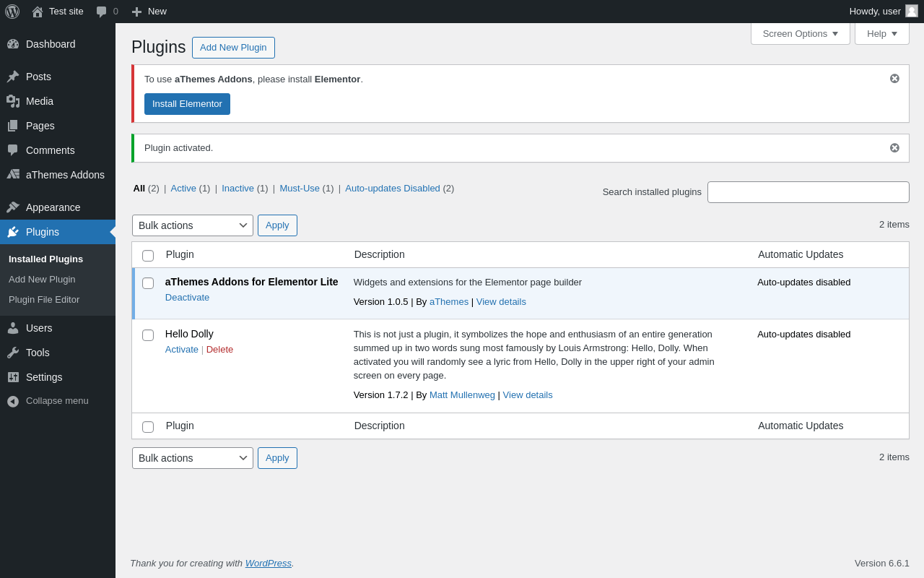Click the Appearance paintbrush icon
This screenshot has width=924, height=578.
coord(13,207)
